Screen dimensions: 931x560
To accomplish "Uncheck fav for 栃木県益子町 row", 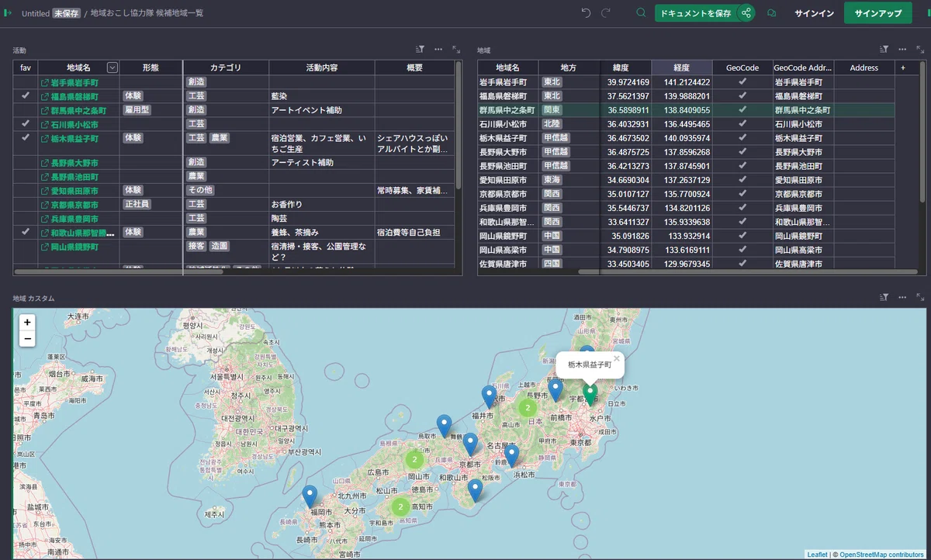I will click(26, 138).
